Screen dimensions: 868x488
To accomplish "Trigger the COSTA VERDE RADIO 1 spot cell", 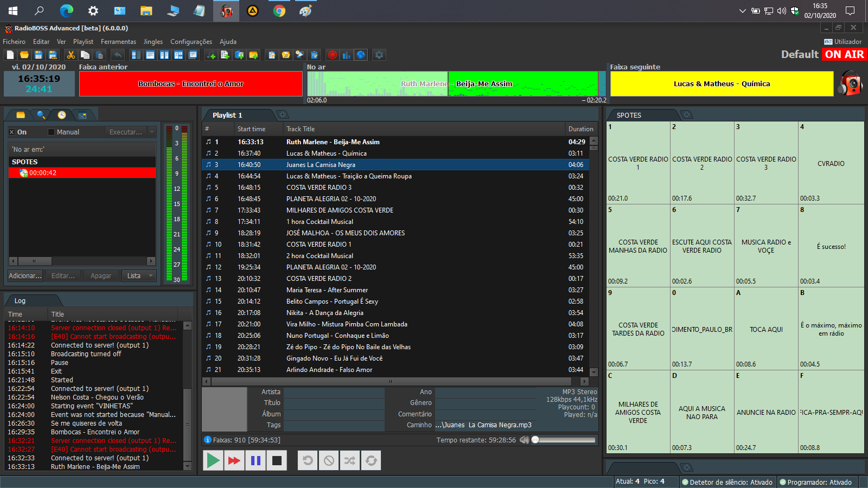I will (638, 163).
